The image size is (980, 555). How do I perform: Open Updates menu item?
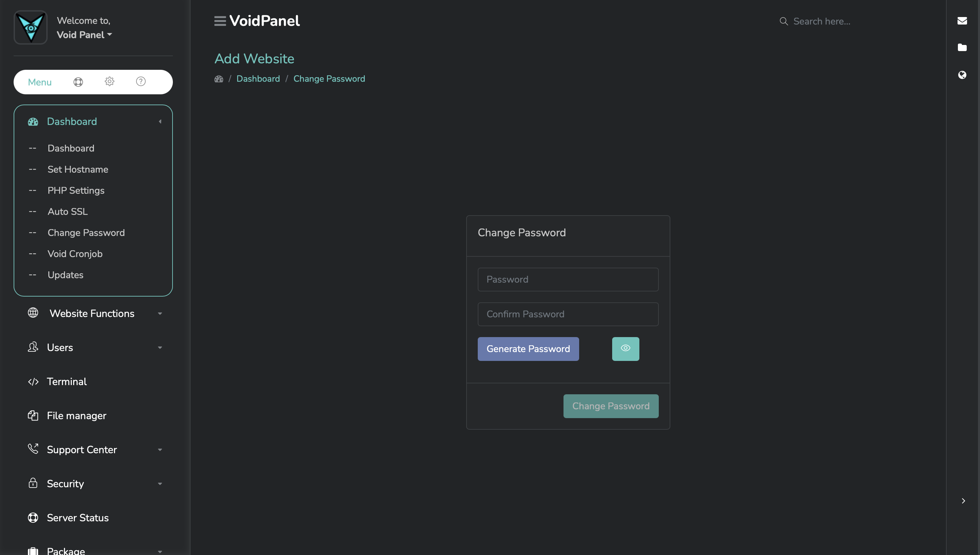(66, 275)
